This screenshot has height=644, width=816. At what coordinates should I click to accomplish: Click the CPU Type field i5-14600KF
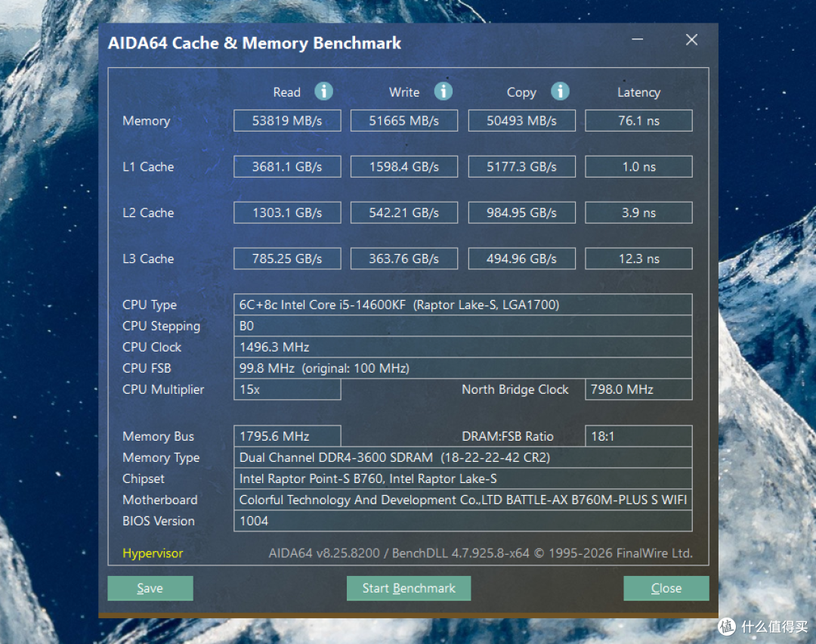[463, 305]
